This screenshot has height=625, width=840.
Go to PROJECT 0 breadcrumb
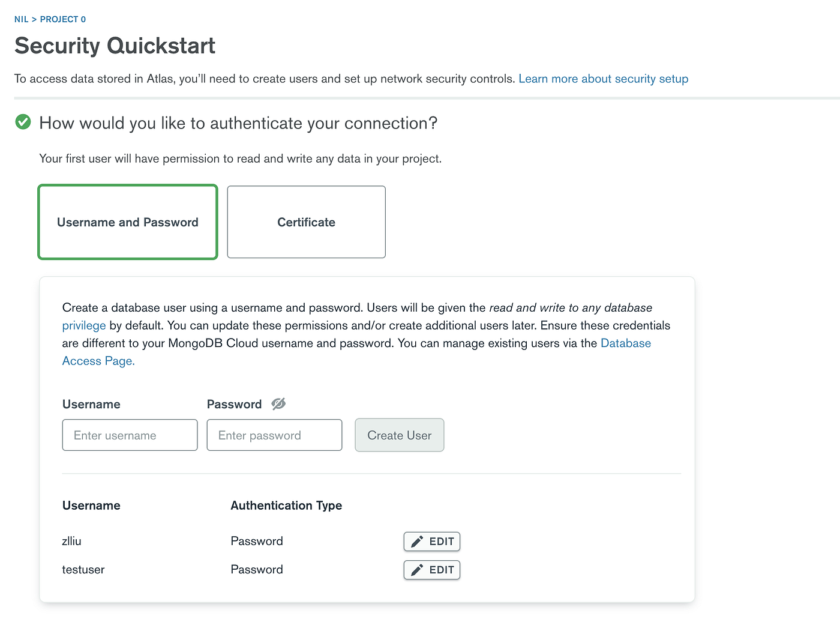(63, 19)
